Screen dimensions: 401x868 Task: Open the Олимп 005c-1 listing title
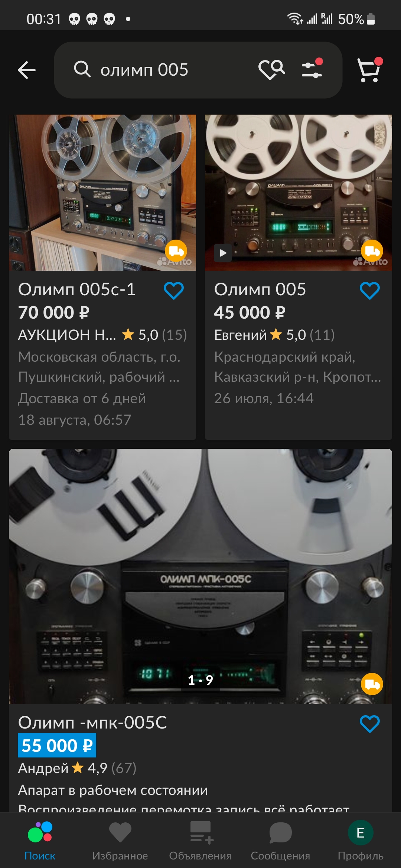coord(77,290)
